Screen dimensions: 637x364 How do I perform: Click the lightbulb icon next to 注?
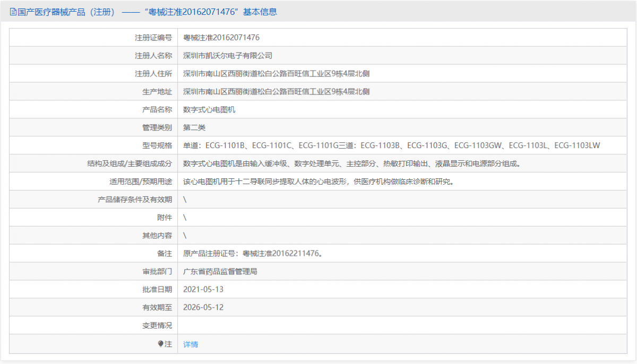[161, 344]
